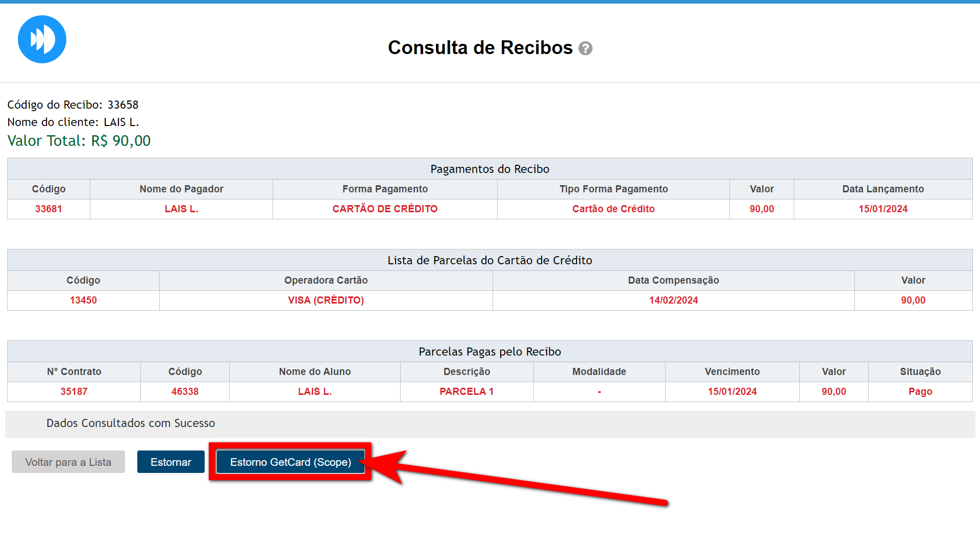Select code 46338 in paid installments
The width and height of the screenshot is (980, 551).
point(185,391)
